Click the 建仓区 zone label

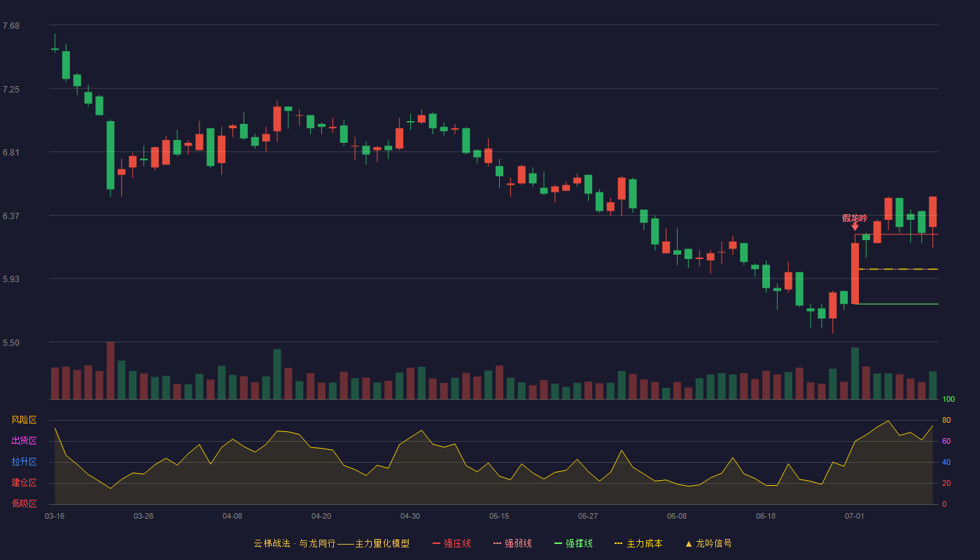coord(24,483)
